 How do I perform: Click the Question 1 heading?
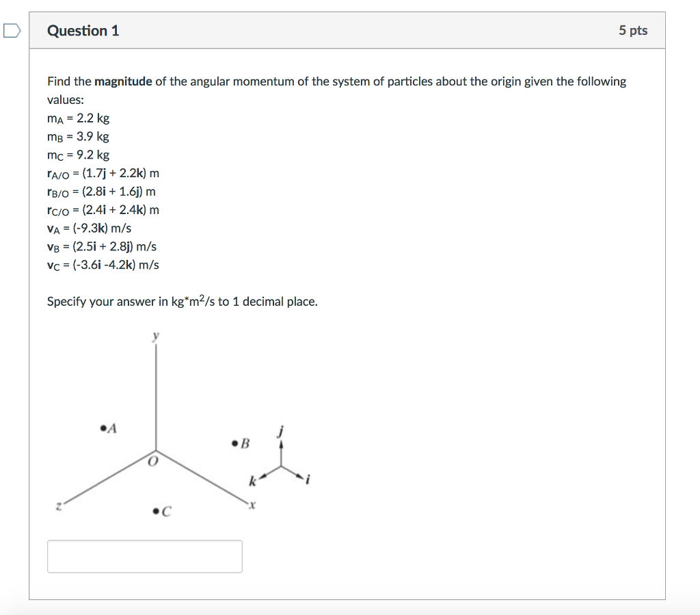83,31
